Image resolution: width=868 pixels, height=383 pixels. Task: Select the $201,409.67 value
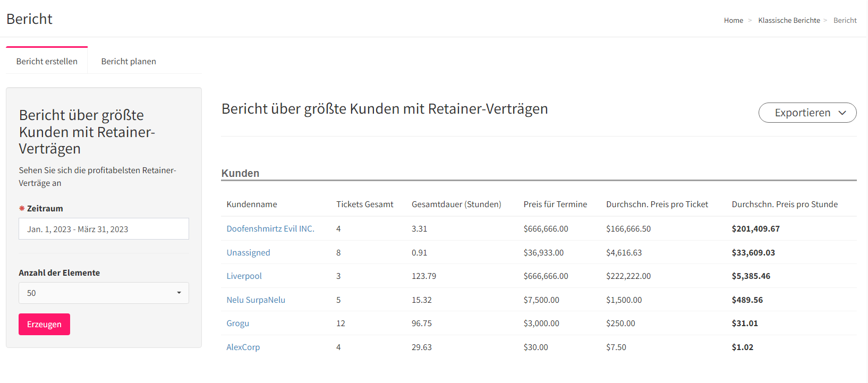coord(755,228)
